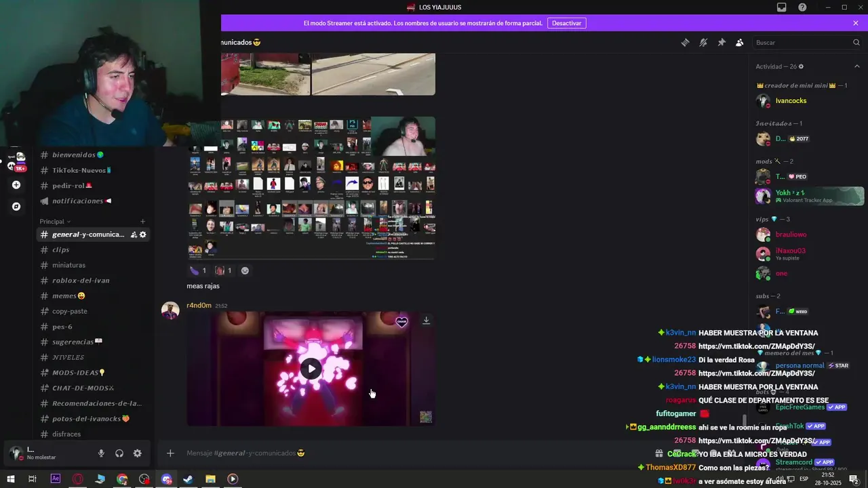Click the attachment plus button in message bar
Screen dimensions: 868x488
[x=170, y=453]
